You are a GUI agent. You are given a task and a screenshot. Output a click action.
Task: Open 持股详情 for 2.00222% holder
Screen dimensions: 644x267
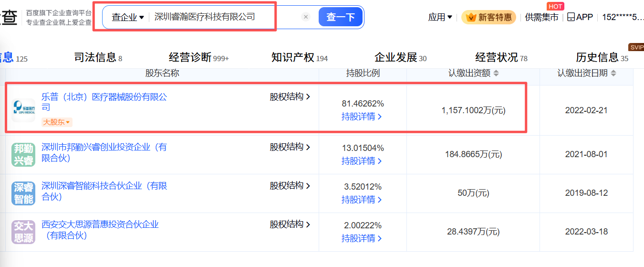(362, 238)
